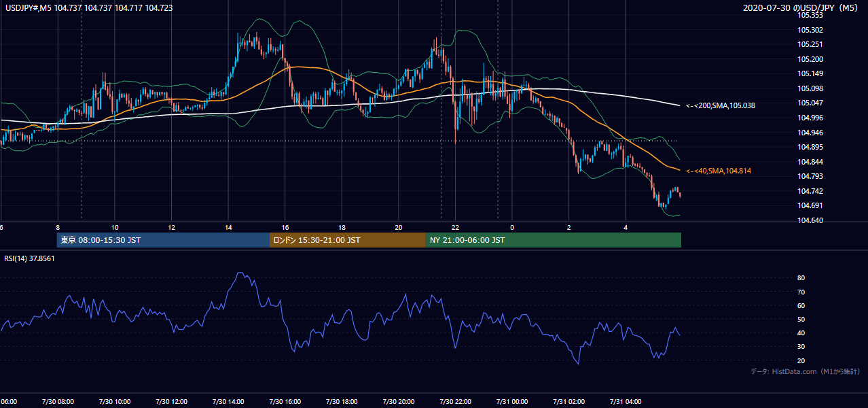Click price axis value 104.895
Screen dimensions: 868x408
(x=812, y=147)
